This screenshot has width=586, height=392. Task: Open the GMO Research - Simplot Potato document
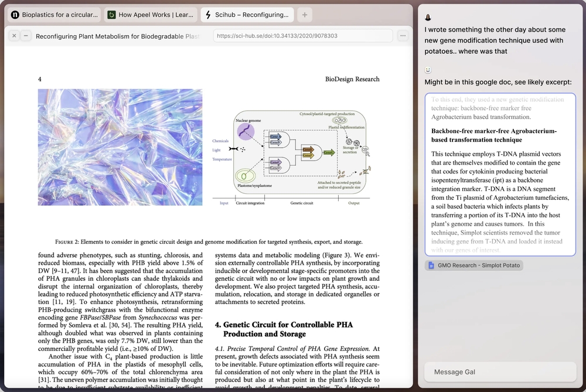(x=474, y=265)
